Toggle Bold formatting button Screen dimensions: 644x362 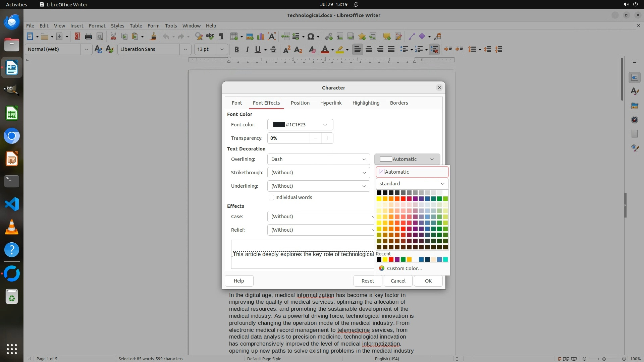[x=236, y=50]
